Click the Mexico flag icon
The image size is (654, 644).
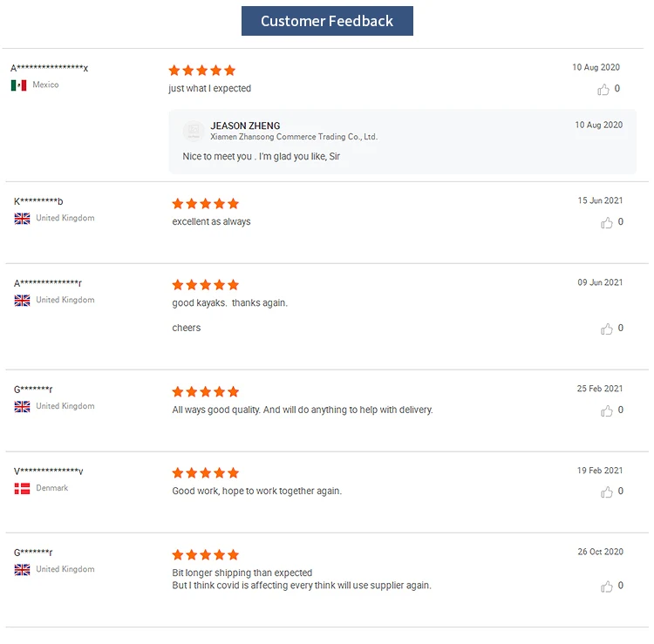(18, 85)
